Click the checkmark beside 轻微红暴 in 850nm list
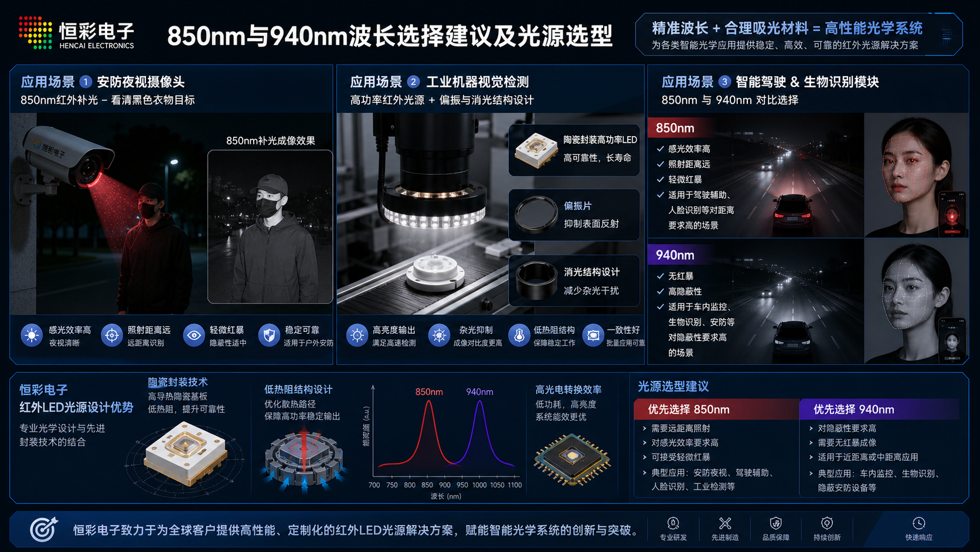This screenshot has width=980, height=552. (x=660, y=180)
